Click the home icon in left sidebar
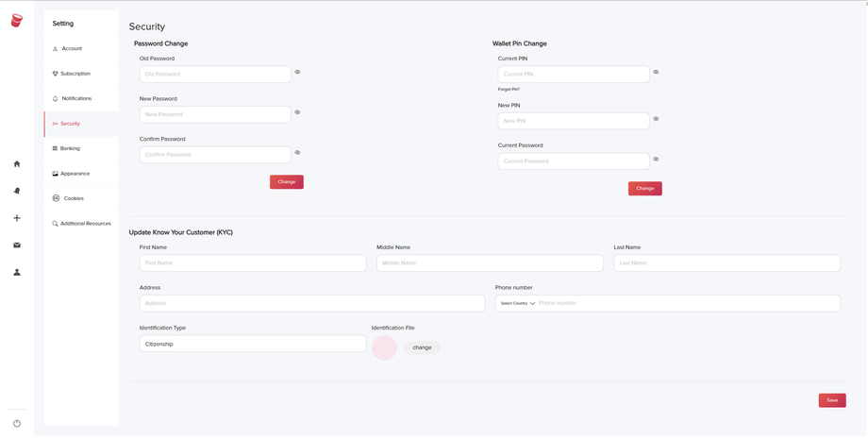Viewport: 868px width, 440px height. pos(17,164)
